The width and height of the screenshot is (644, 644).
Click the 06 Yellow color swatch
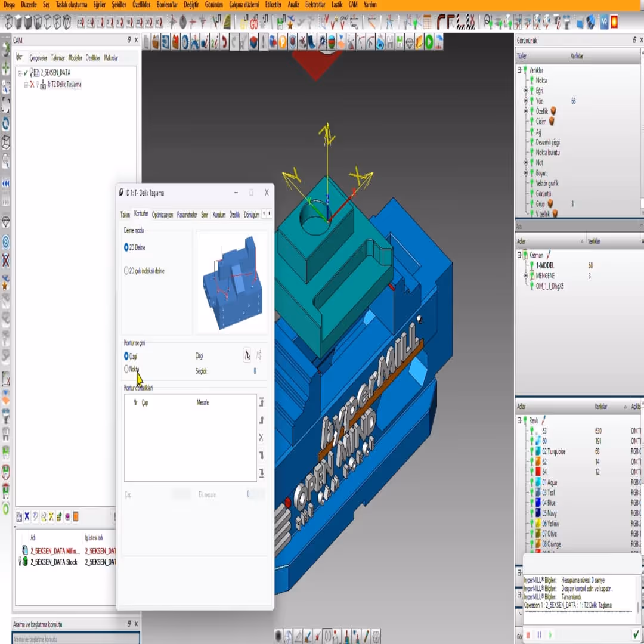[538, 524]
